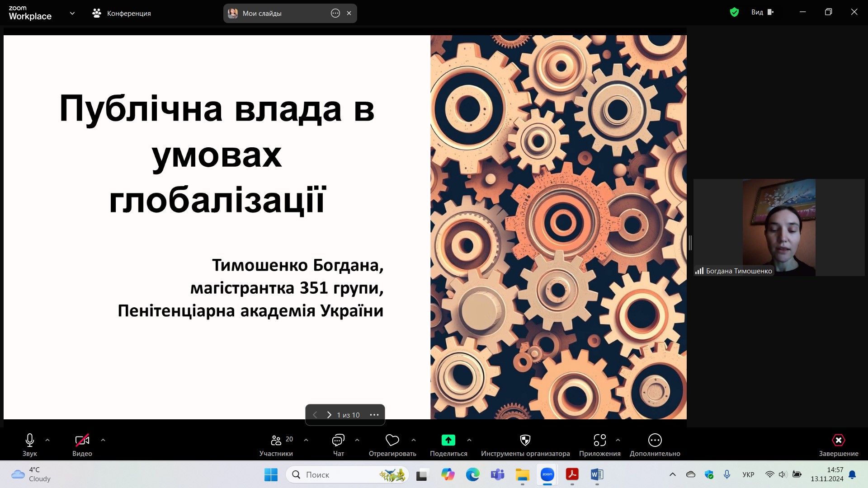Open the Participants panel icon
The height and width of the screenshot is (488, 868).
pos(276,440)
